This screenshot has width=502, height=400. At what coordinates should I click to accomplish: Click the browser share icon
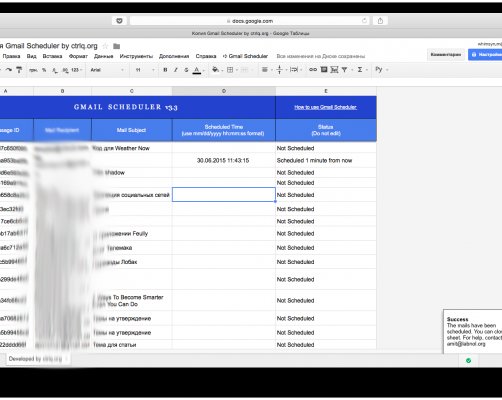coord(380,21)
